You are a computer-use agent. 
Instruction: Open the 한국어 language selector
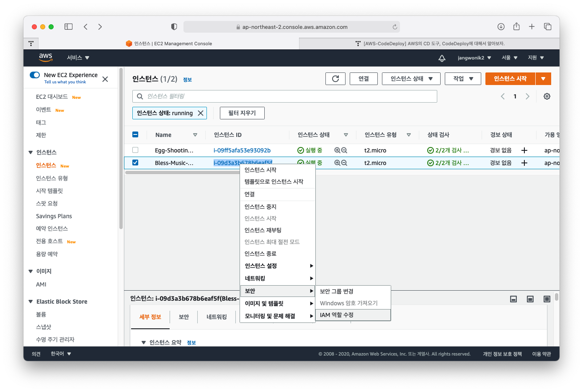pos(61,354)
